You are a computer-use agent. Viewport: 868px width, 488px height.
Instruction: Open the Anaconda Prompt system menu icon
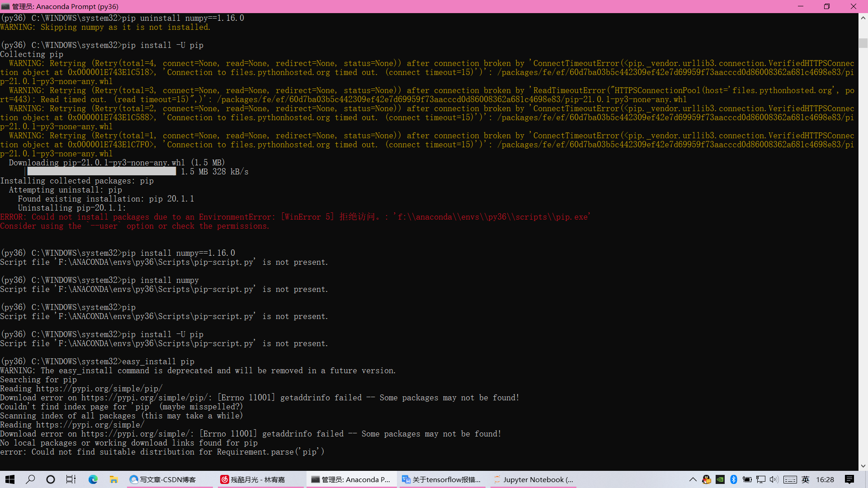click(x=5, y=6)
